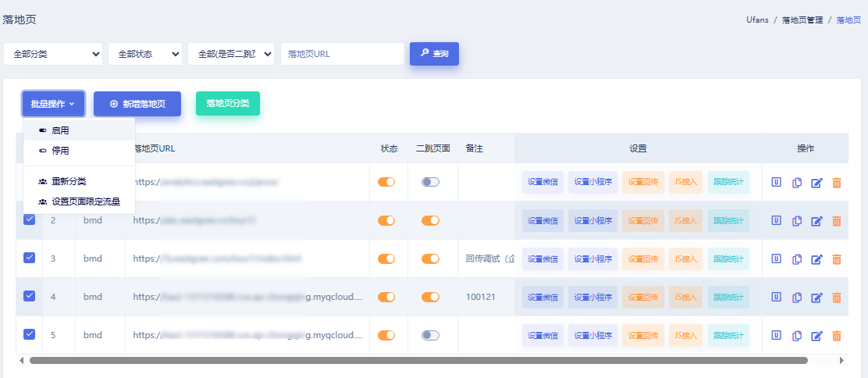
Task: Click the edit icon in the first row
Action: pyautogui.click(x=817, y=183)
